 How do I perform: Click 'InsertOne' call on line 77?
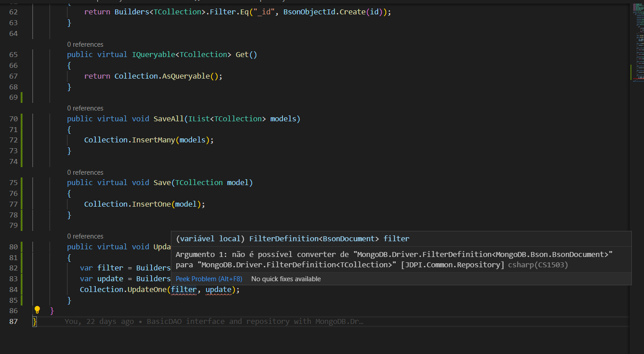(x=151, y=204)
